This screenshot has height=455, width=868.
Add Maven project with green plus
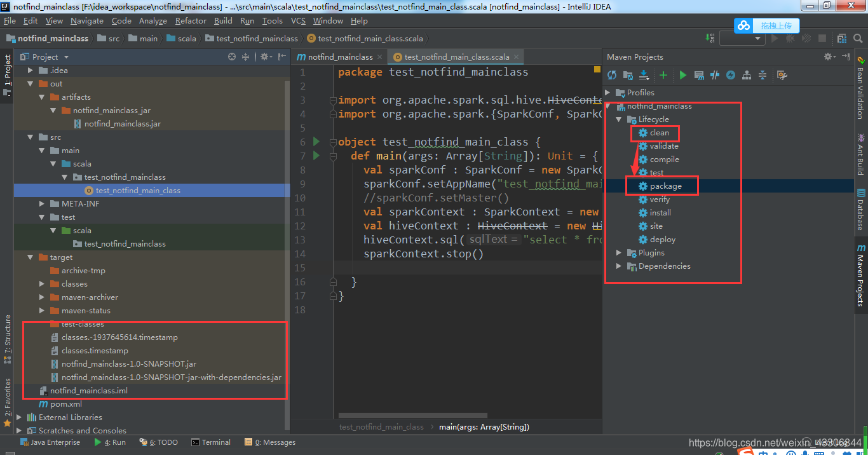(663, 75)
